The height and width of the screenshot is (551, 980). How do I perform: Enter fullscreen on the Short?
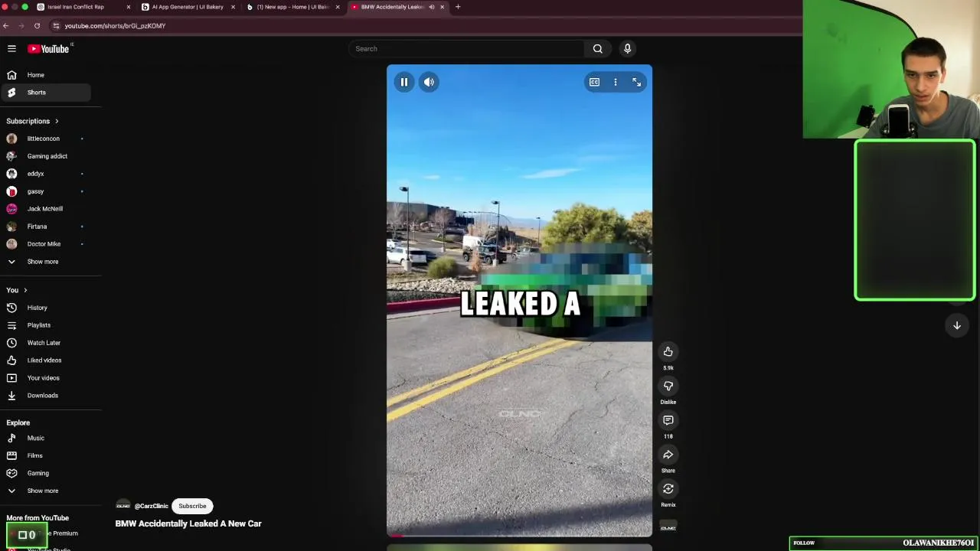coord(636,82)
